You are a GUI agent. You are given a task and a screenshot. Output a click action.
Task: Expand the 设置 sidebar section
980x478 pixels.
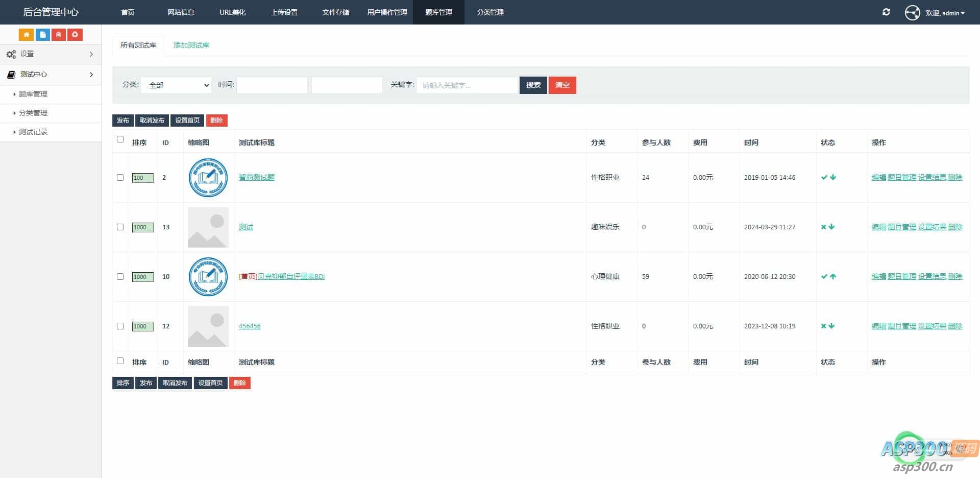coord(51,54)
